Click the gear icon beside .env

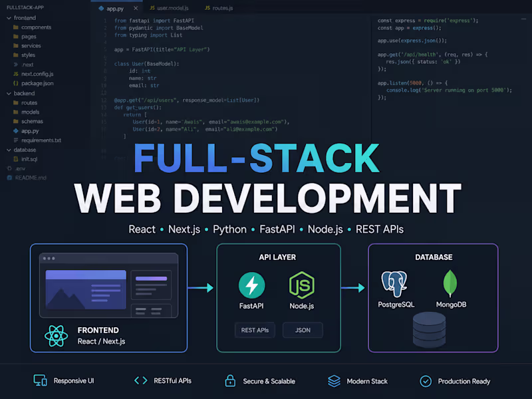(x=9, y=168)
